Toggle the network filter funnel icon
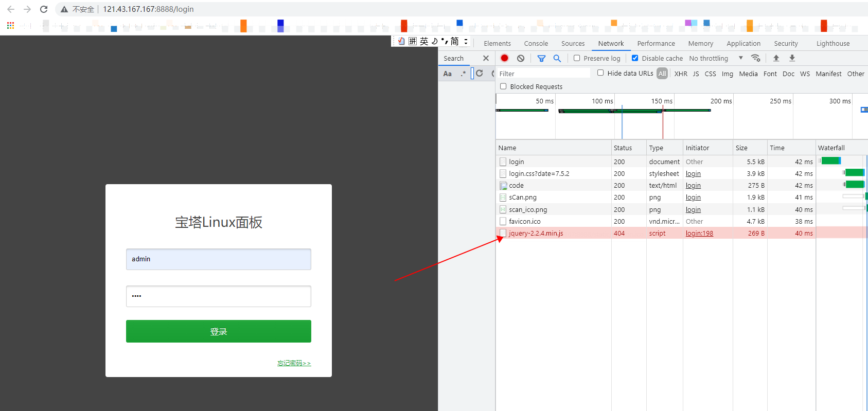Image resolution: width=868 pixels, height=411 pixels. pos(541,58)
